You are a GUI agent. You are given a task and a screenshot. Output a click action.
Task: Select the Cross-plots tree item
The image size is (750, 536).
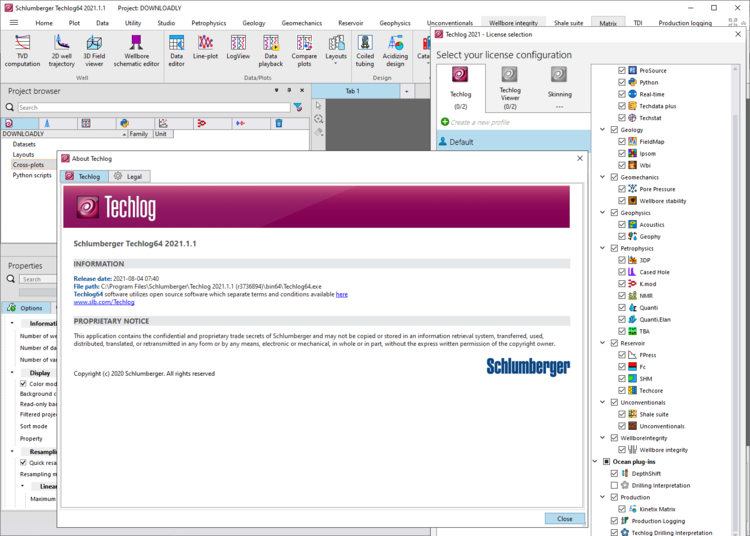(x=28, y=165)
